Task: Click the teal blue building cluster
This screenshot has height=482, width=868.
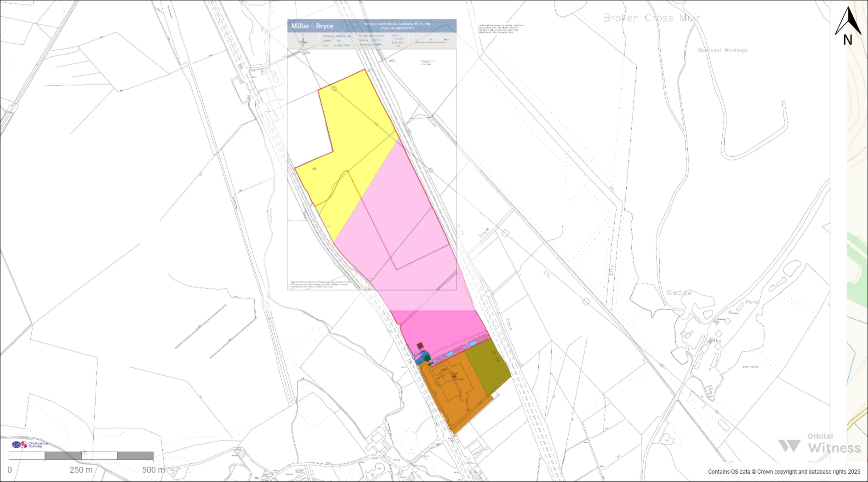Action: [x=423, y=358]
